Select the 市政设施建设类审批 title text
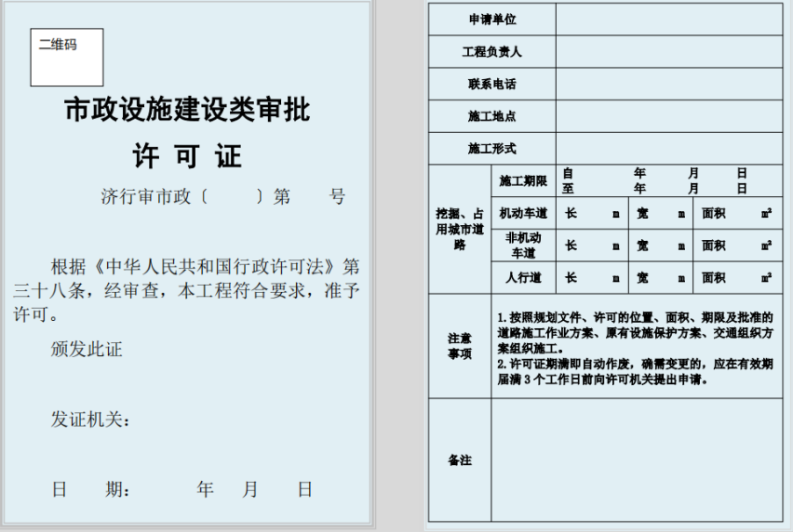Screen dimensions: 793x532 (x=186, y=111)
